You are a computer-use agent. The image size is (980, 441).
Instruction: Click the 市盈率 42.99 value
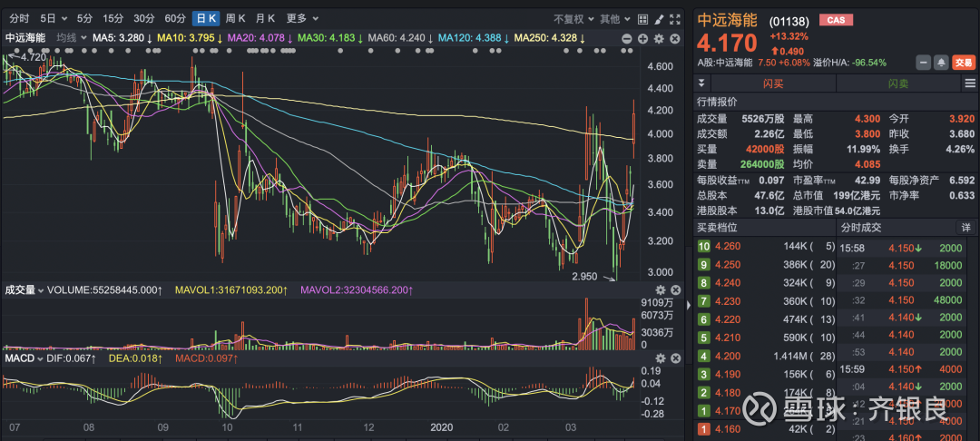coord(867,180)
